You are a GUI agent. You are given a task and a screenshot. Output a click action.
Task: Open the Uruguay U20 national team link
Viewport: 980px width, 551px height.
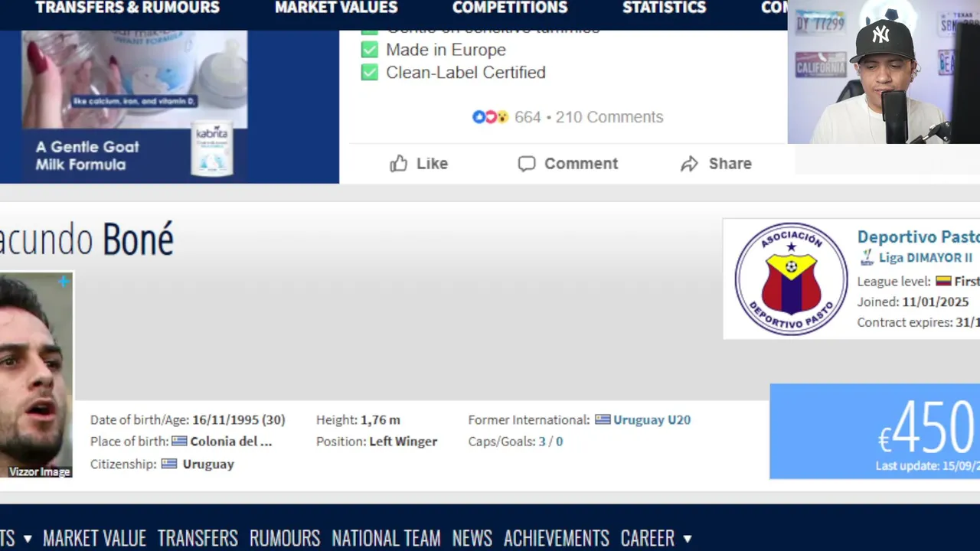652,419
